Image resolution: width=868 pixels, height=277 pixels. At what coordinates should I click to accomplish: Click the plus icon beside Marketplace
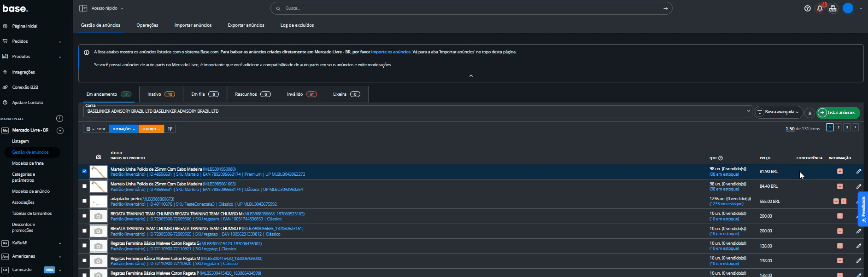(59, 119)
